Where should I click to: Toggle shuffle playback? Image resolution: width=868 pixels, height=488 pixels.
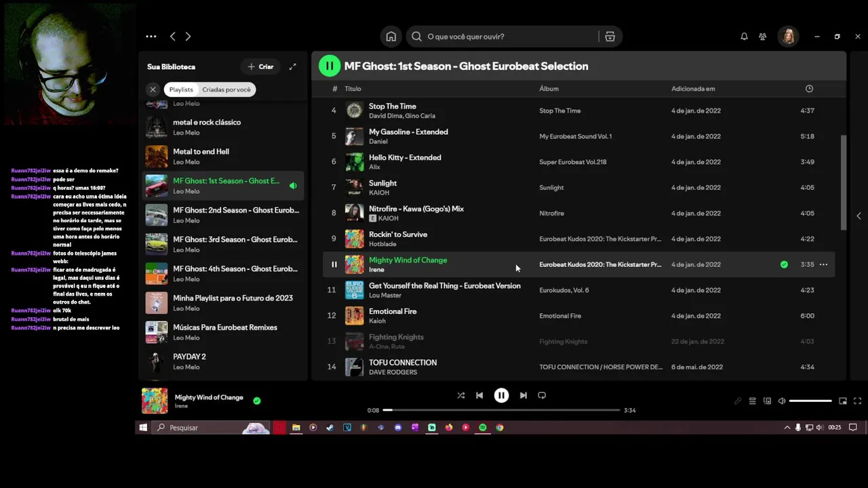(x=461, y=395)
